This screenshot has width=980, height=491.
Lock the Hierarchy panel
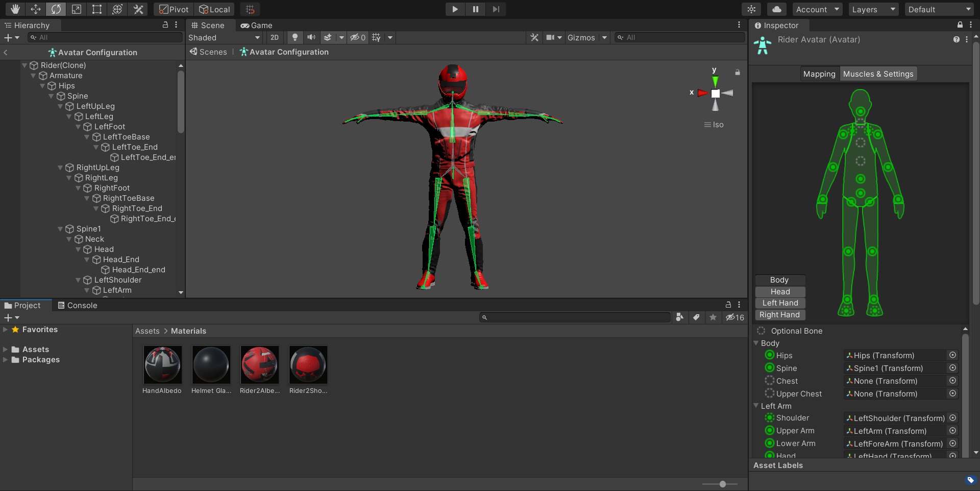165,25
